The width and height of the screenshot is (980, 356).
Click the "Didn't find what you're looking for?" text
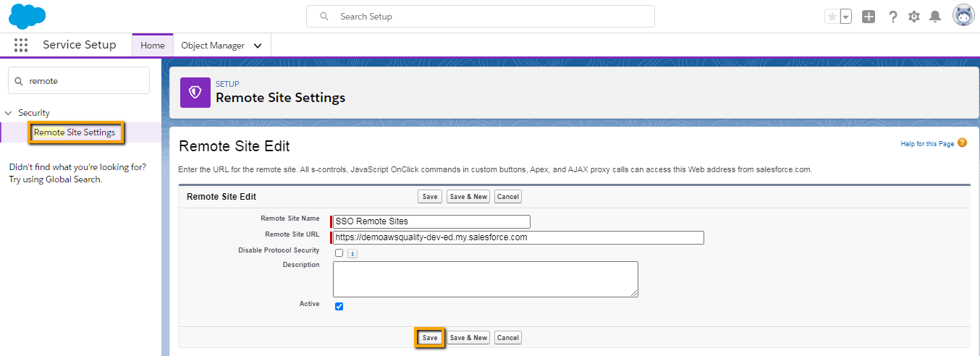[x=77, y=167]
